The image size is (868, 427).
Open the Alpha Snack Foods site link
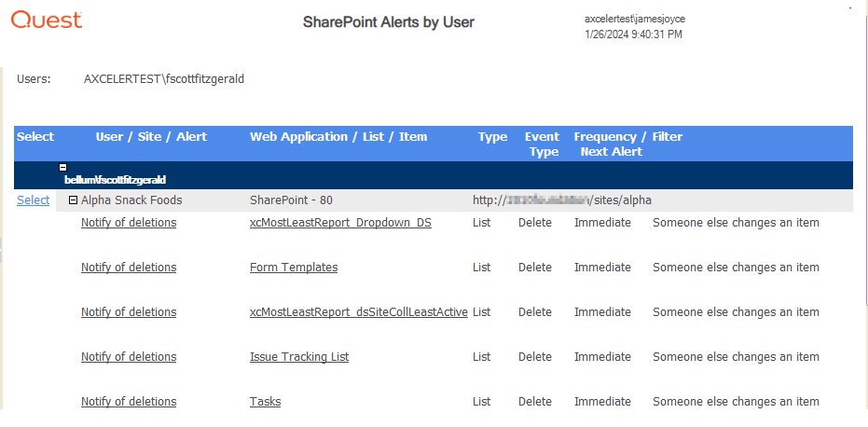click(x=131, y=200)
